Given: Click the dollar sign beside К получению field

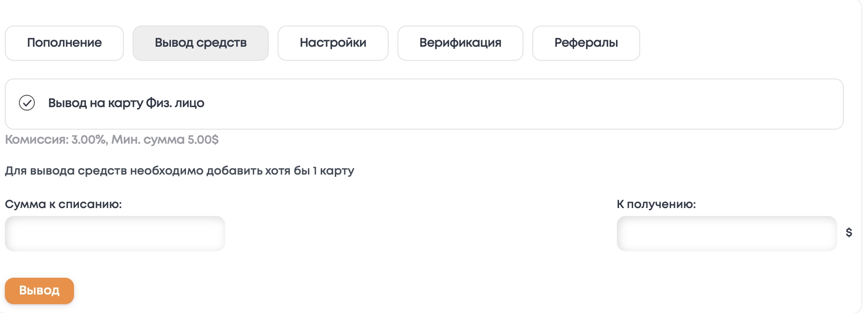Looking at the screenshot, I should (x=849, y=232).
